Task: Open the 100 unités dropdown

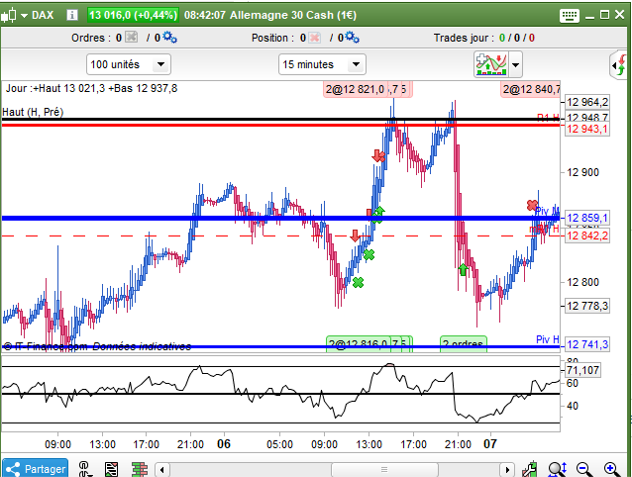Action: pos(129,64)
